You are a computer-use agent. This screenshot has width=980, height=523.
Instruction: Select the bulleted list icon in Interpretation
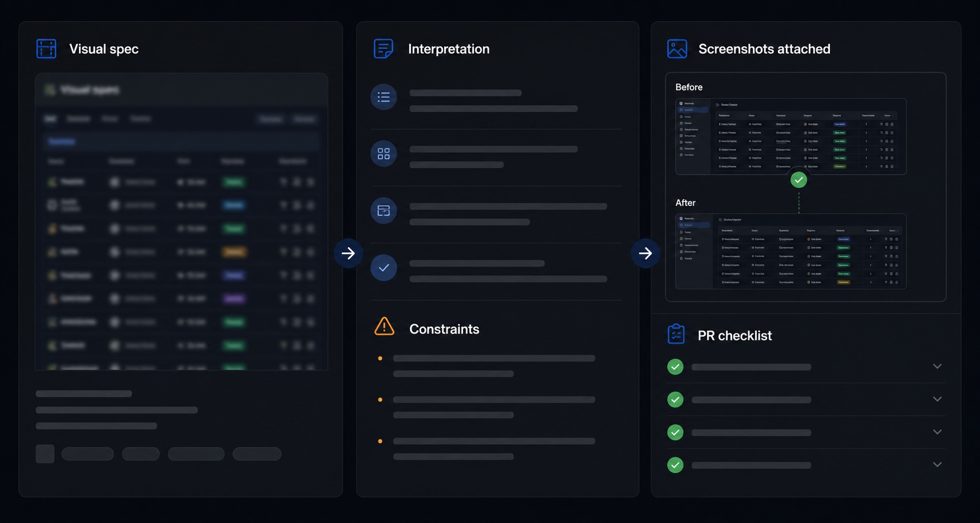384,97
